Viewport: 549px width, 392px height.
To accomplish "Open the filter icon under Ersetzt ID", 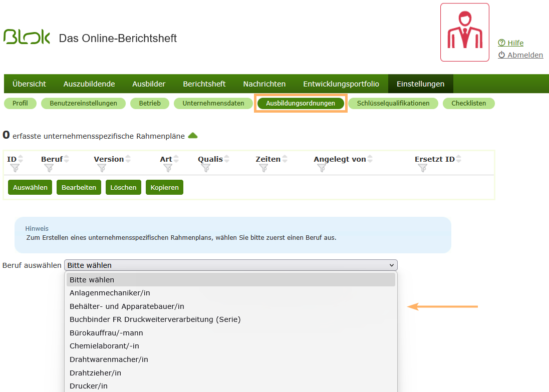I will click(x=423, y=168).
